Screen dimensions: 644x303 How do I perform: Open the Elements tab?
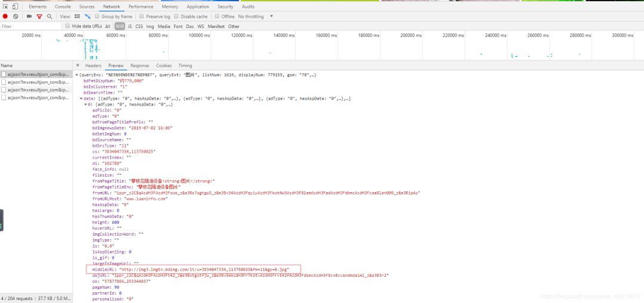tap(38, 7)
